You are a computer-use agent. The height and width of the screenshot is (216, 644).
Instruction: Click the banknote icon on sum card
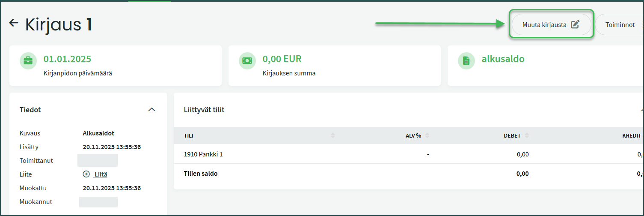pos(247,61)
